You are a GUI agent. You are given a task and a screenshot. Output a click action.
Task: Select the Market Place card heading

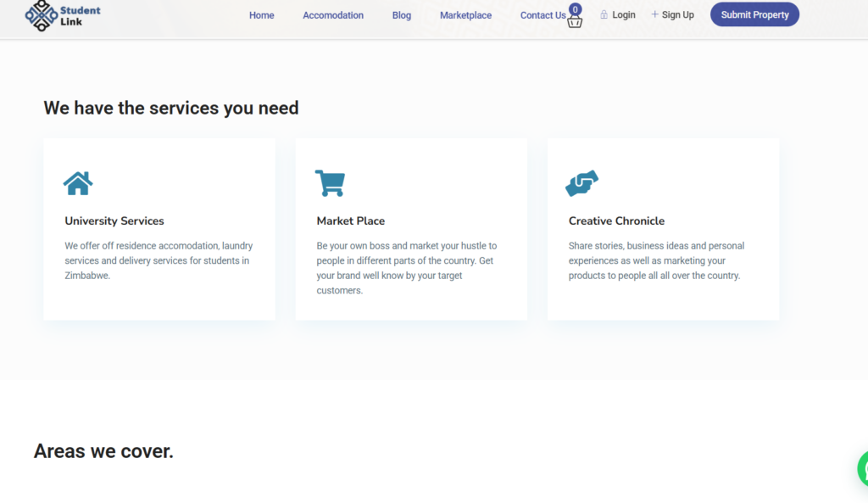pyautogui.click(x=351, y=221)
